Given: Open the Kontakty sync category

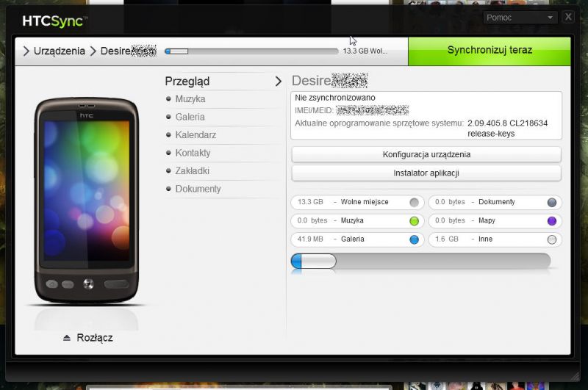Looking at the screenshot, I should point(193,153).
